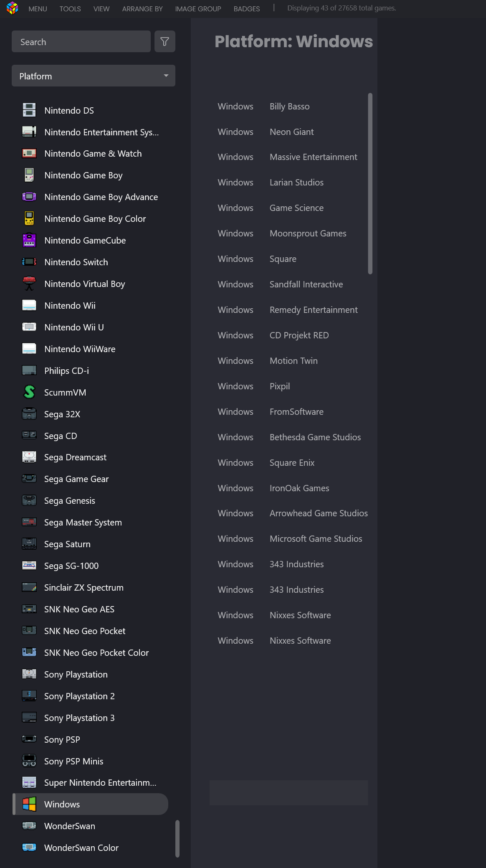Select WonderSwan platform
The height and width of the screenshot is (868, 486).
coord(90,826)
